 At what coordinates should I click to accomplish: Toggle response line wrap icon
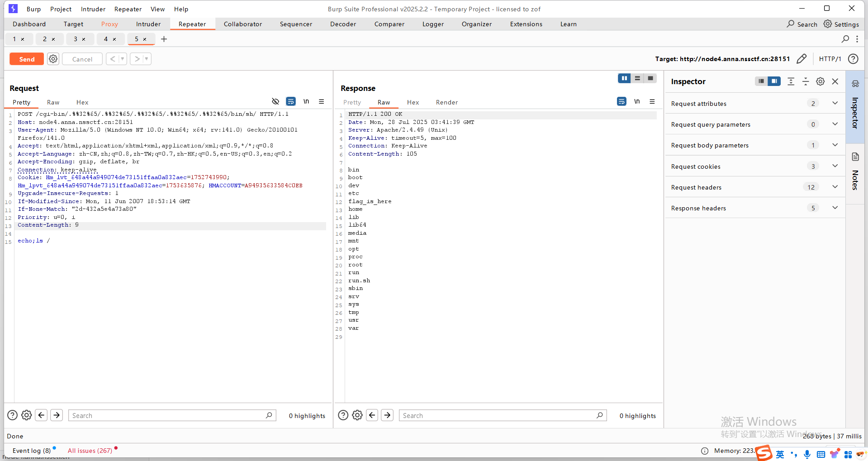tap(622, 101)
